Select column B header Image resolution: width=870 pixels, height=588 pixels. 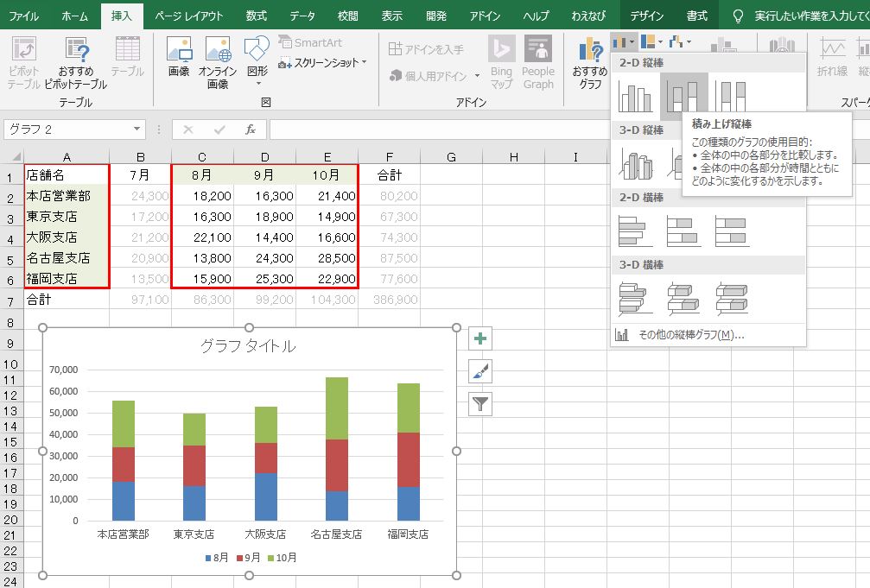140,157
